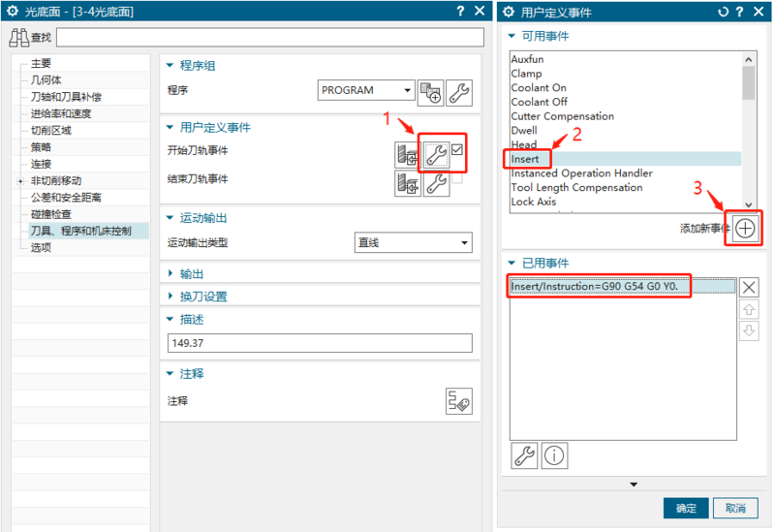
Task: Select 碰撞检查 in the tree
Action: [51, 214]
